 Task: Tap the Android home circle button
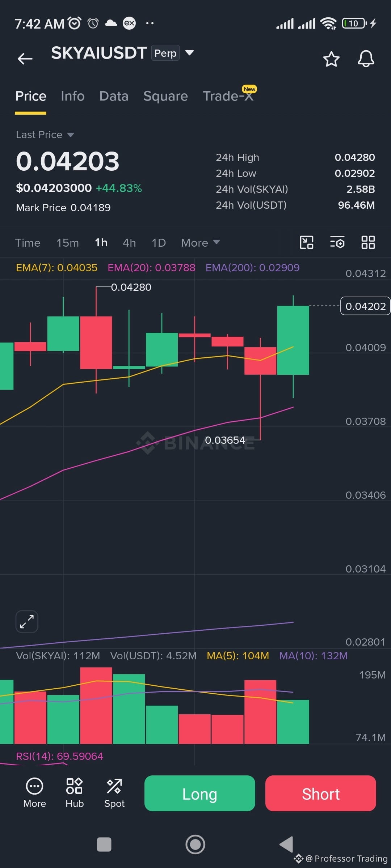pos(195,844)
